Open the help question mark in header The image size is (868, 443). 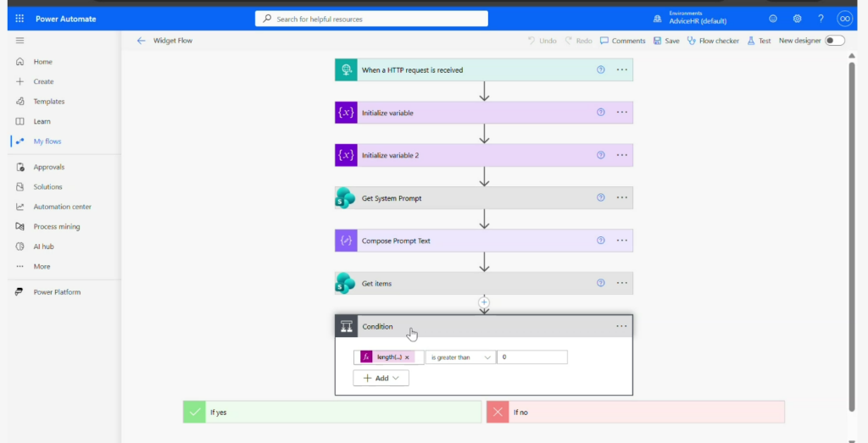click(821, 19)
